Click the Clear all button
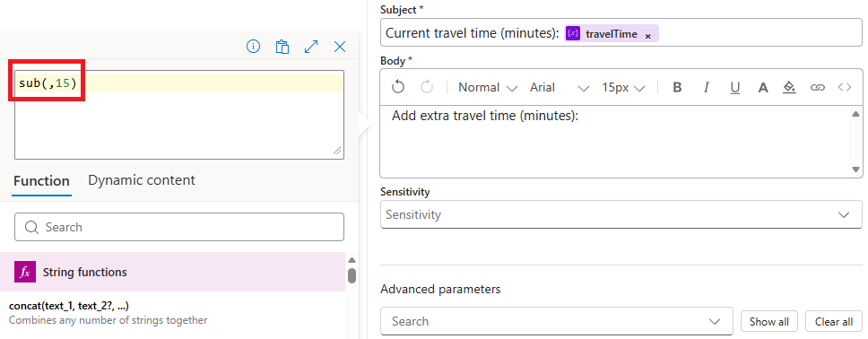This screenshot has width=868, height=339. point(834,322)
